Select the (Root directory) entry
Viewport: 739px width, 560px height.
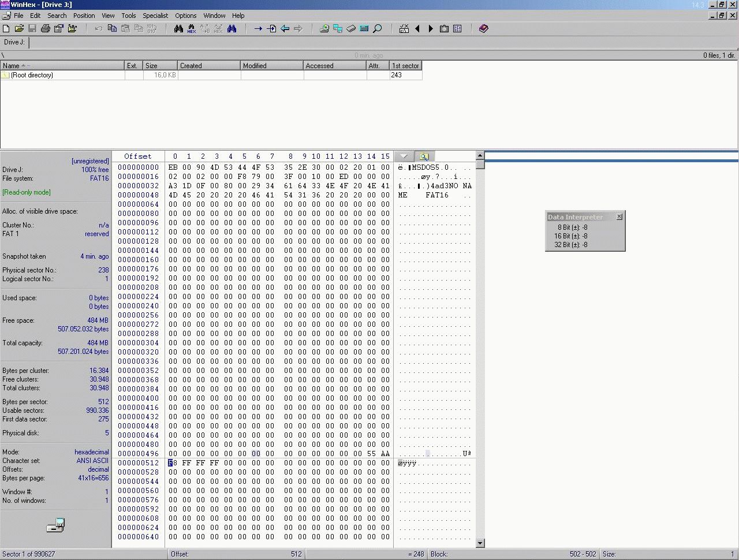tap(32, 75)
